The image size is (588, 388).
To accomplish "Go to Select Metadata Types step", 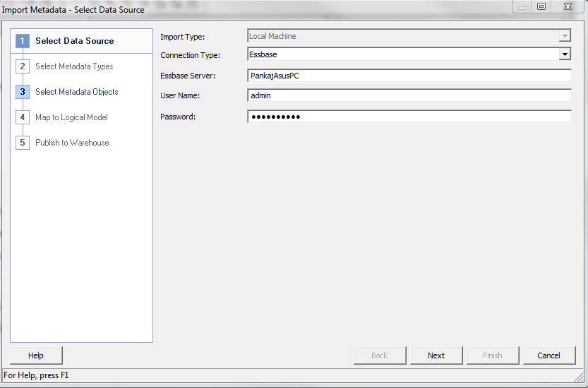I will pyautogui.click(x=74, y=66).
